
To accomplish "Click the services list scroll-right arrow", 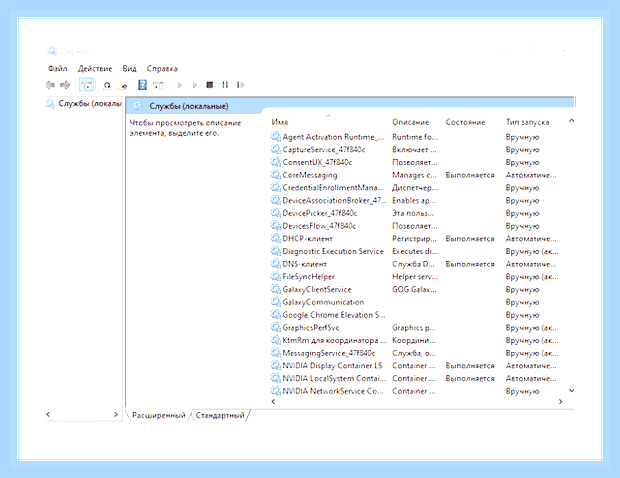I will 560,401.
